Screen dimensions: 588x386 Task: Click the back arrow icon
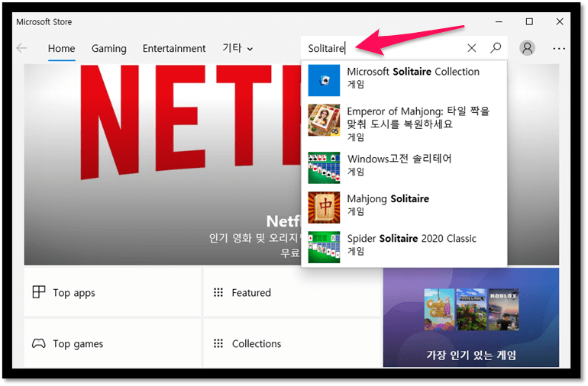pos(21,48)
